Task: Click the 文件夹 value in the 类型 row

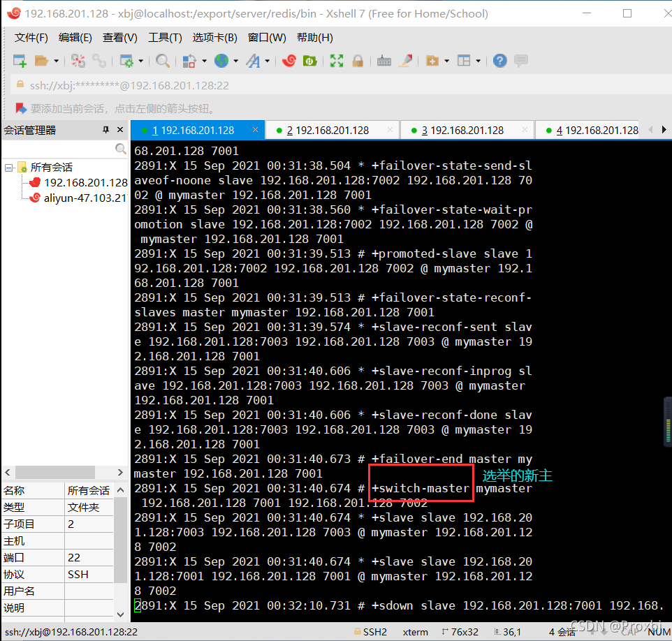Action: point(83,508)
